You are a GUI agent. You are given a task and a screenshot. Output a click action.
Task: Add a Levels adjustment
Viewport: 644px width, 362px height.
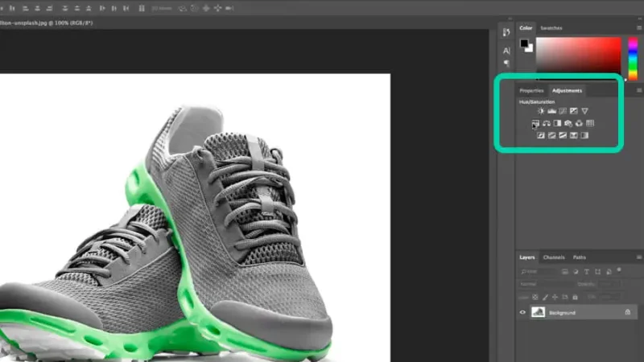pyautogui.click(x=551, y=111)
